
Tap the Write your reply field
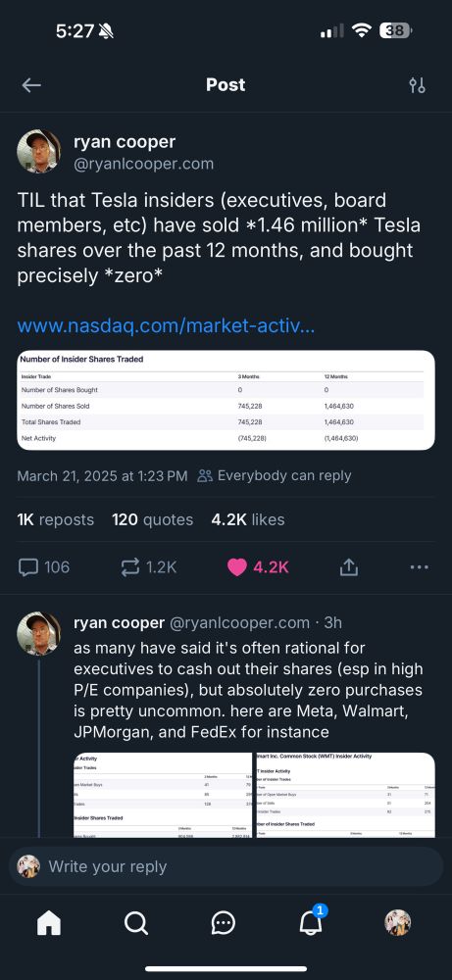point(226,866)
